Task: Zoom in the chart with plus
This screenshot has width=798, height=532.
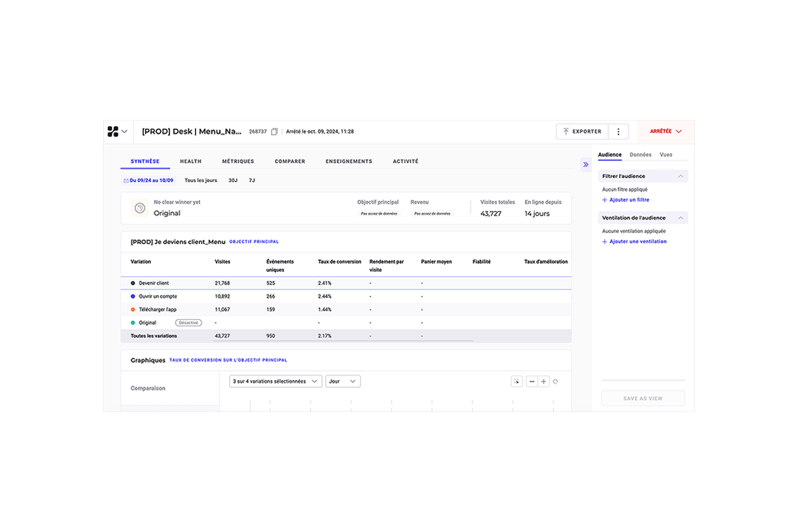Action: 544,381
